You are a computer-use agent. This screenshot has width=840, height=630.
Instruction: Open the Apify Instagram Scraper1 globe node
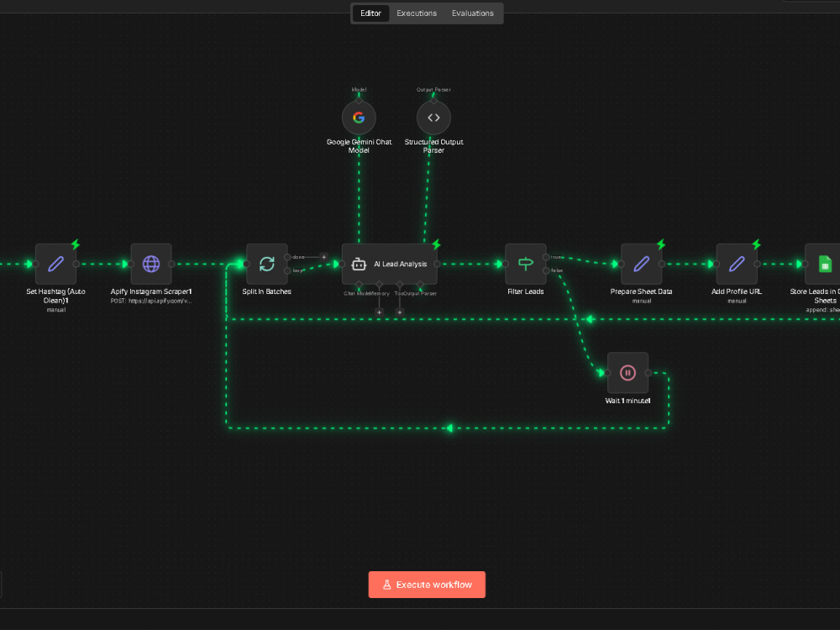point(151,264)
